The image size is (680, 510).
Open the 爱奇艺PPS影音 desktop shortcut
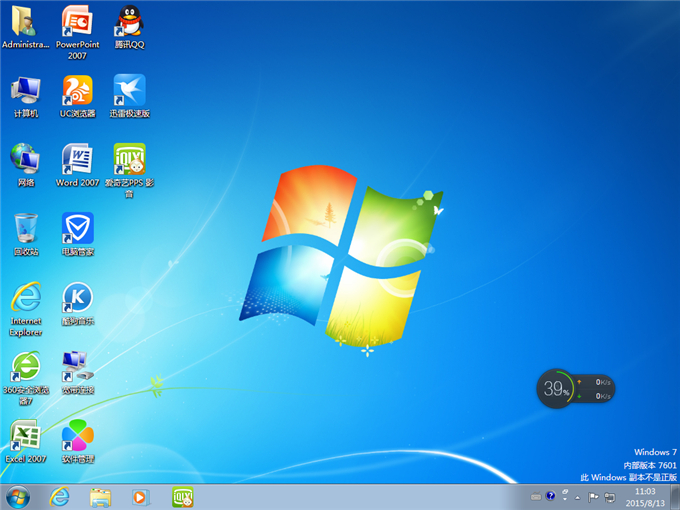(x=129, y=170)
